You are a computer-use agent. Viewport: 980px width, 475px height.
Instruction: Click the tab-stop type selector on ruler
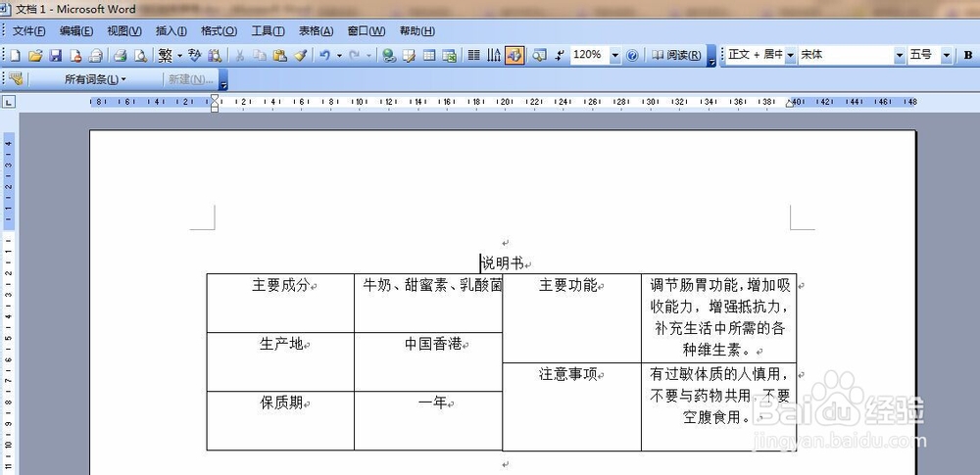(x=8, y=102)
